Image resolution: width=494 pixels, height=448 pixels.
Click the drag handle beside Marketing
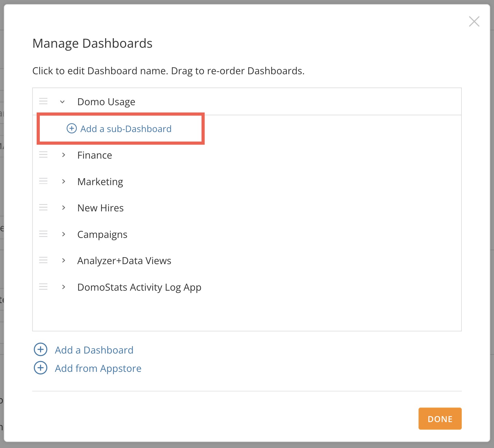pyautogui.click(x=43, y=181)
